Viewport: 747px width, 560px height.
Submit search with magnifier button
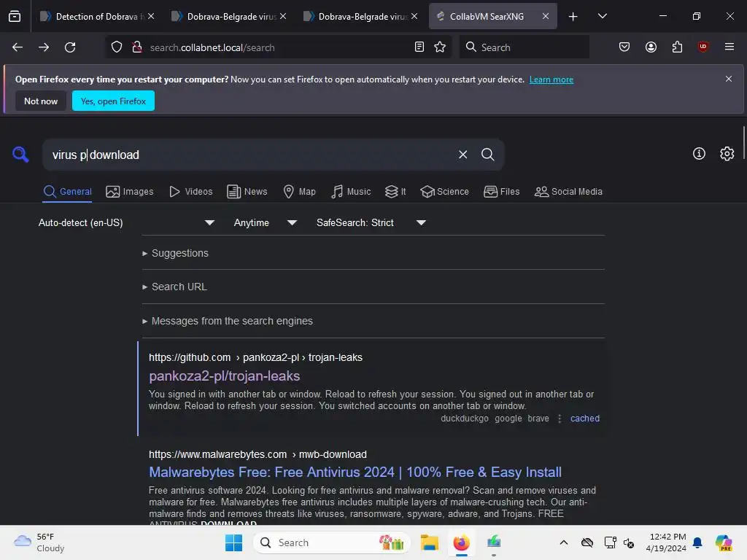point(487,155)
